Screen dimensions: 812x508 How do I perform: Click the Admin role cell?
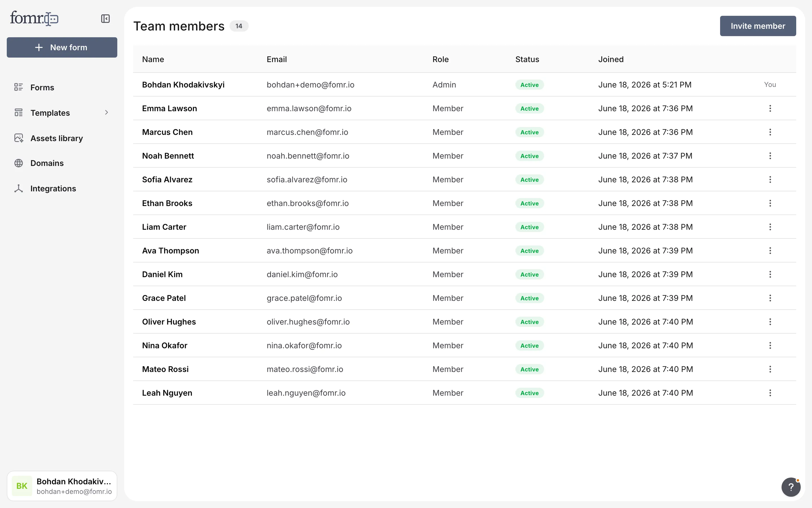click(444, 85)
